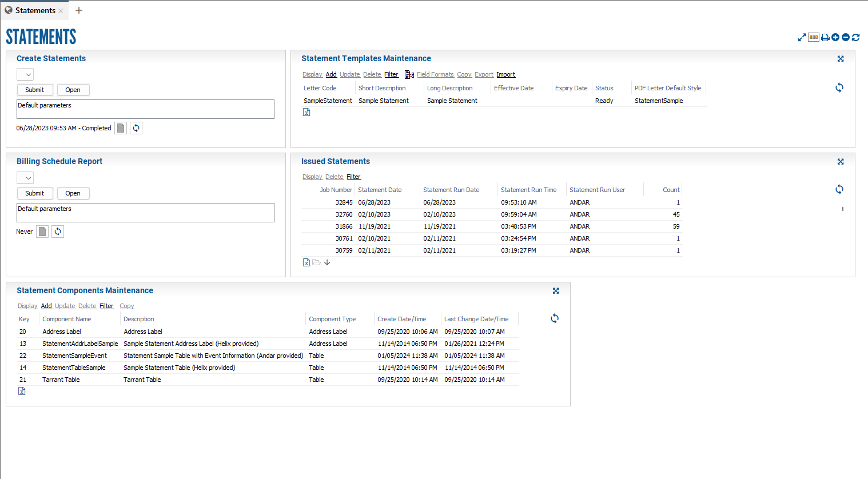
Task: Submit the Billing Schedule Report
Action: [x=35, y=193]
